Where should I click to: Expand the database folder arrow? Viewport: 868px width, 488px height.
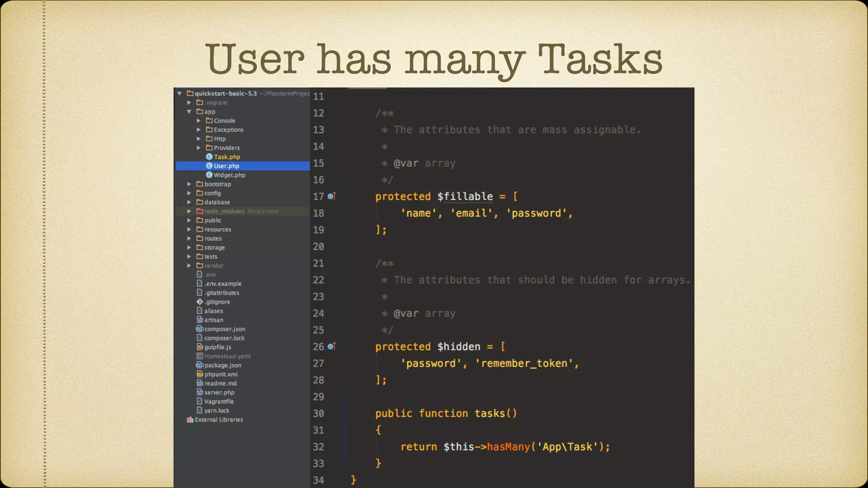[189, 202]
